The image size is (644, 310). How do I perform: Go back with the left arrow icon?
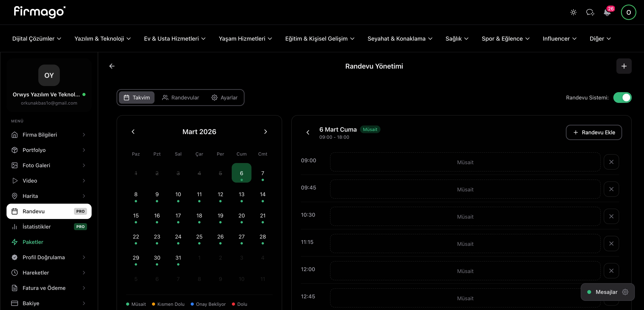pyautogui.click(x=112, y=66)
